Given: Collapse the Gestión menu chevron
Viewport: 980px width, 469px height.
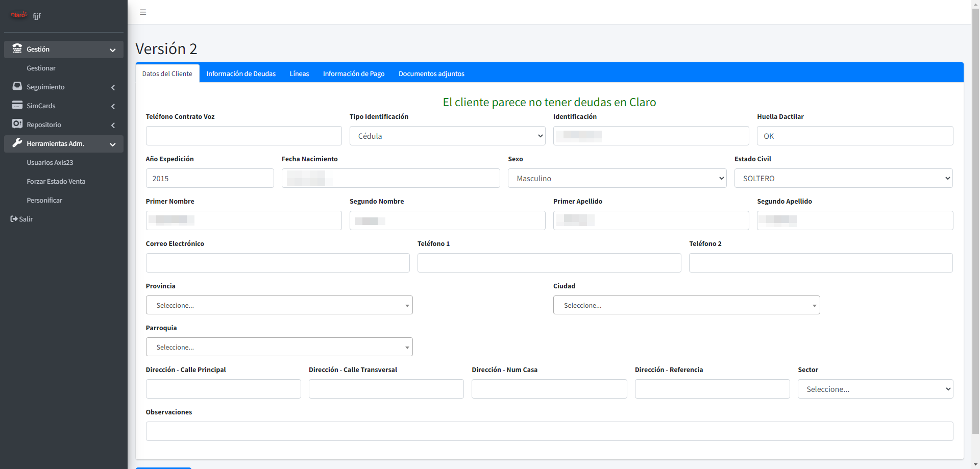Looking at the screenshot, I should tap(113, 50).
